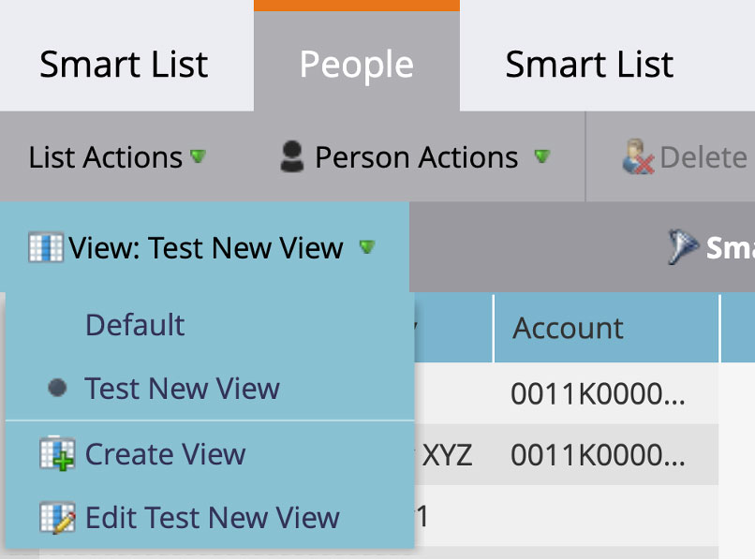Click the Smart List filter funnel icon
This screenshot has height=560, width=755.
[x=684, y=247]
